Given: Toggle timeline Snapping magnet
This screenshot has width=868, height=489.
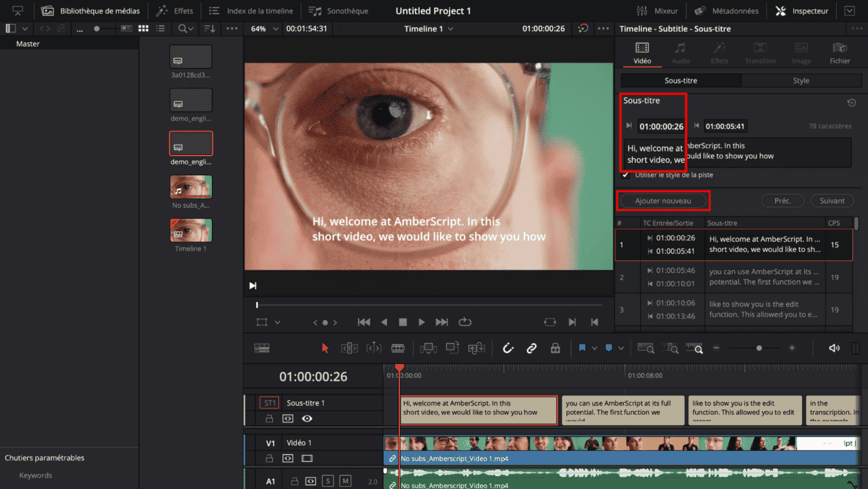Looking at the screenshot, I should click(x=508, y=348).
